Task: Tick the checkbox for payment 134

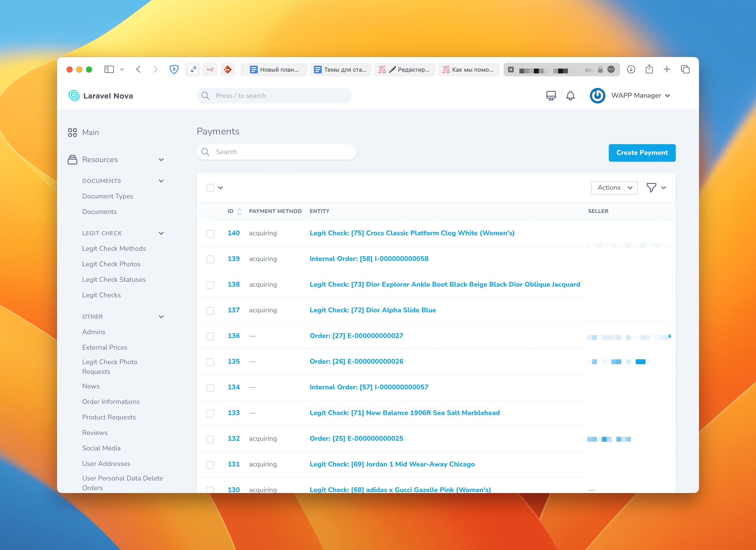Action: coord(210,387)
